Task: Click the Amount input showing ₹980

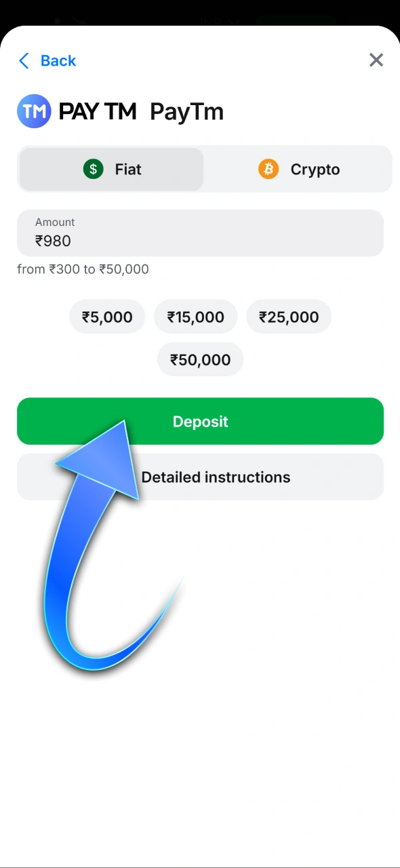Action: 200,233
